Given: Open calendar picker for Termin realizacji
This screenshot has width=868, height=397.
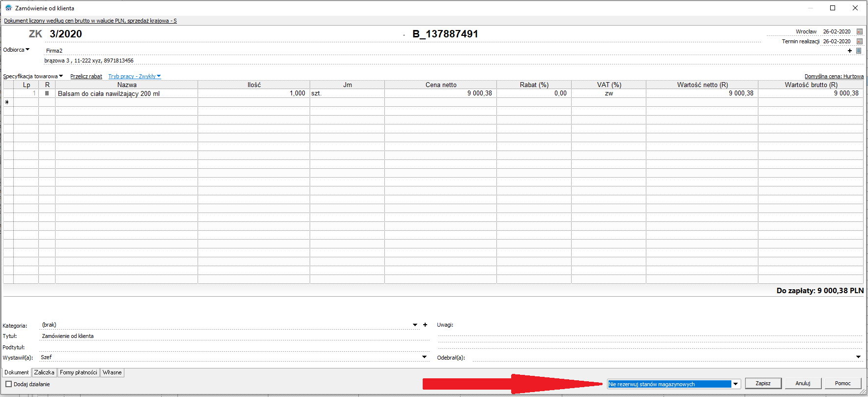Looking at the screenshot, I should pos(860,41).
